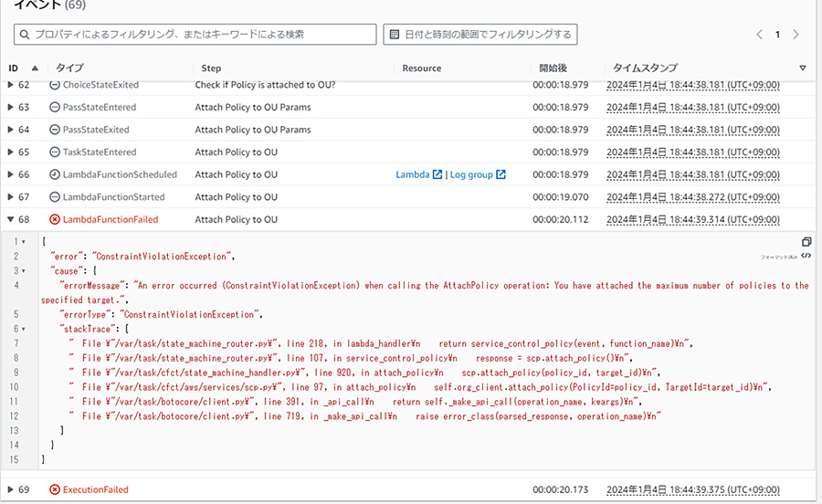Click the "error": ConstraintViolationException line
This screenshot has height=504, width=822.
tap(142, 257)
